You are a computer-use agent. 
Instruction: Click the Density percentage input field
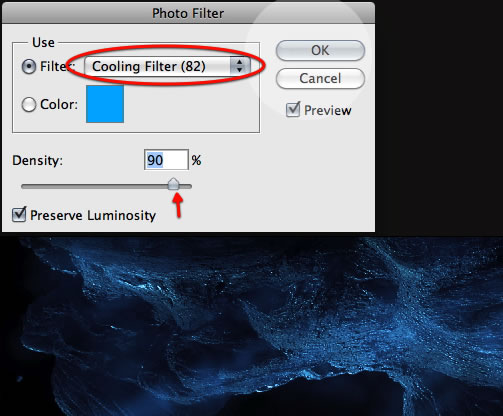click(166, 160)
